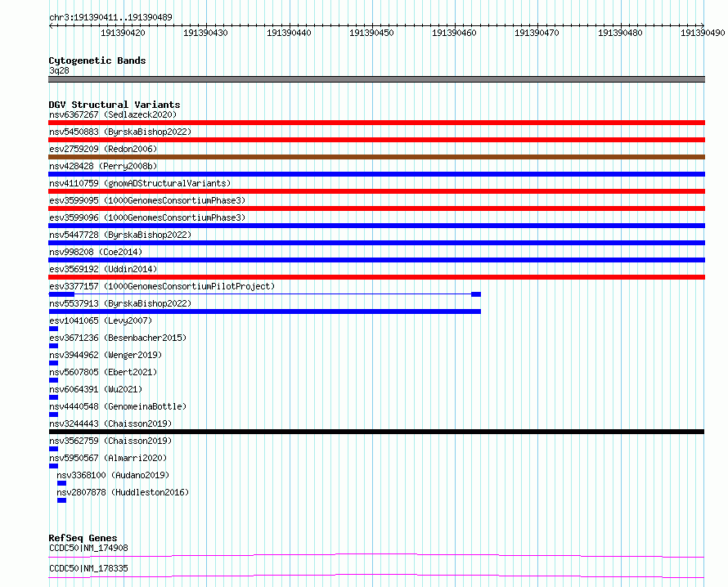Click the esv3599096 (1000GenomesConsortiumPhase3) label
This screenshot has width=728, height=587.
click(x=147, y=217)
